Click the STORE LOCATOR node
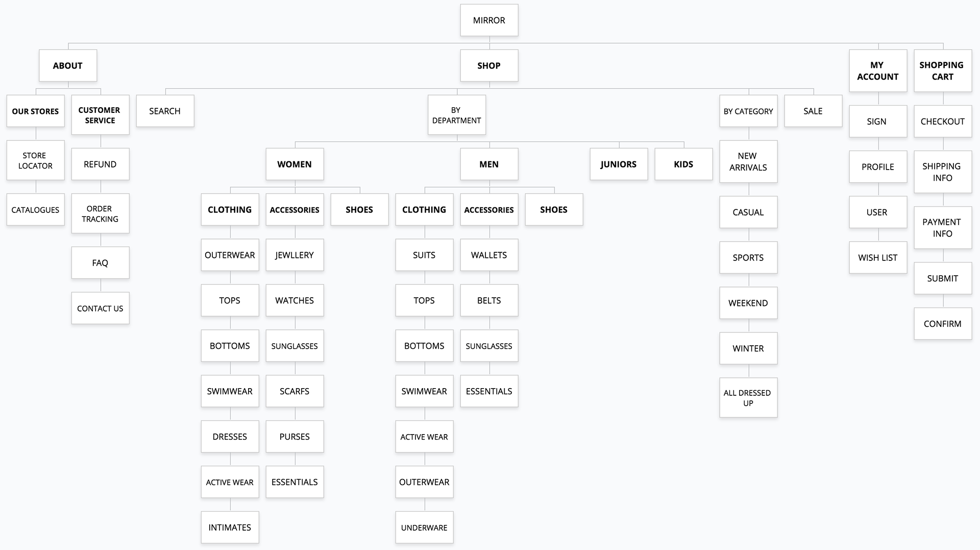The height and width of the screenshot is (550, 980). tap(36, 160)
